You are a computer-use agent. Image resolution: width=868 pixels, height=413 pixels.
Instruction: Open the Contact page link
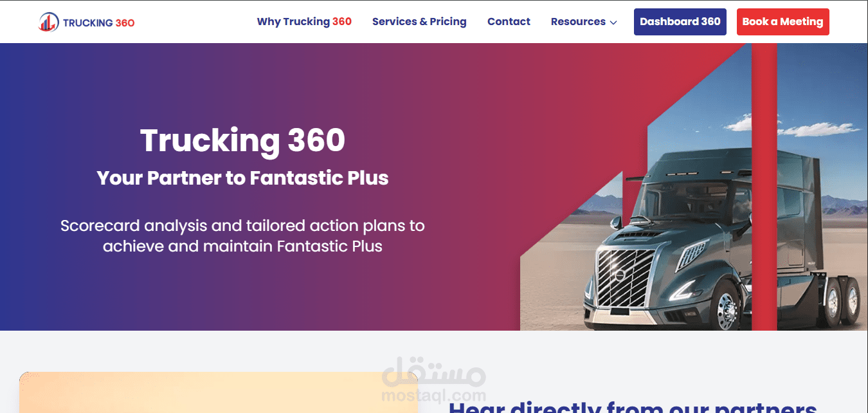pyautogui.click(x=509, y=21)
